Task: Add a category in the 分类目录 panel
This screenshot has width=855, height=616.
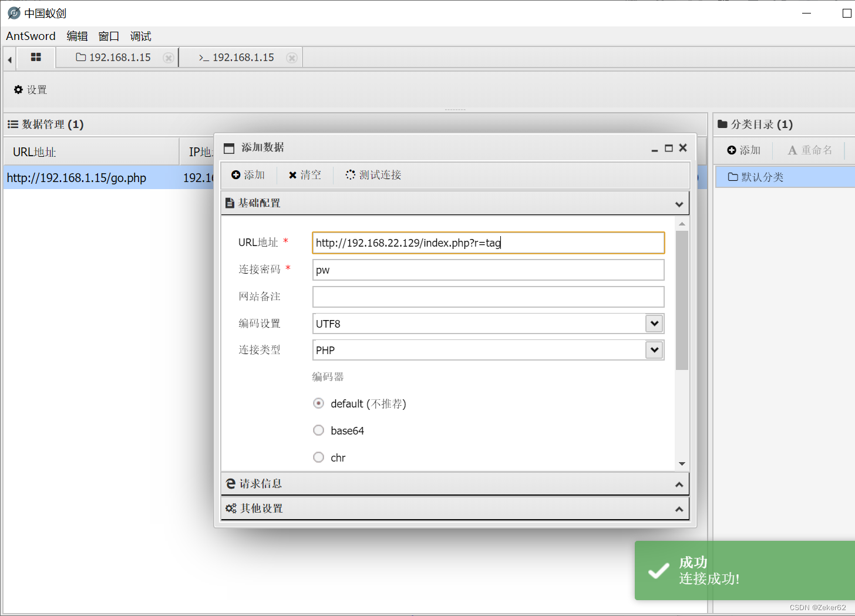Action: (x=744, y=150)
